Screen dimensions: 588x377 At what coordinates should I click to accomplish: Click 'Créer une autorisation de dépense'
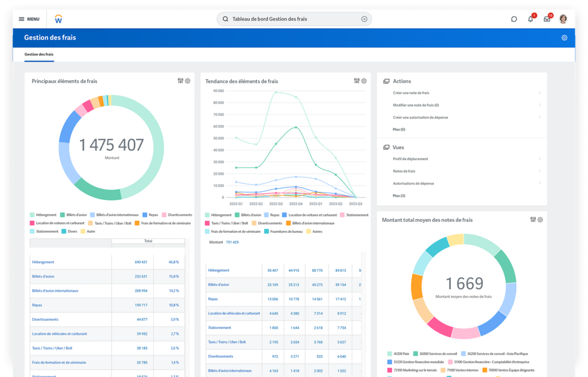[x=420, y=117]
